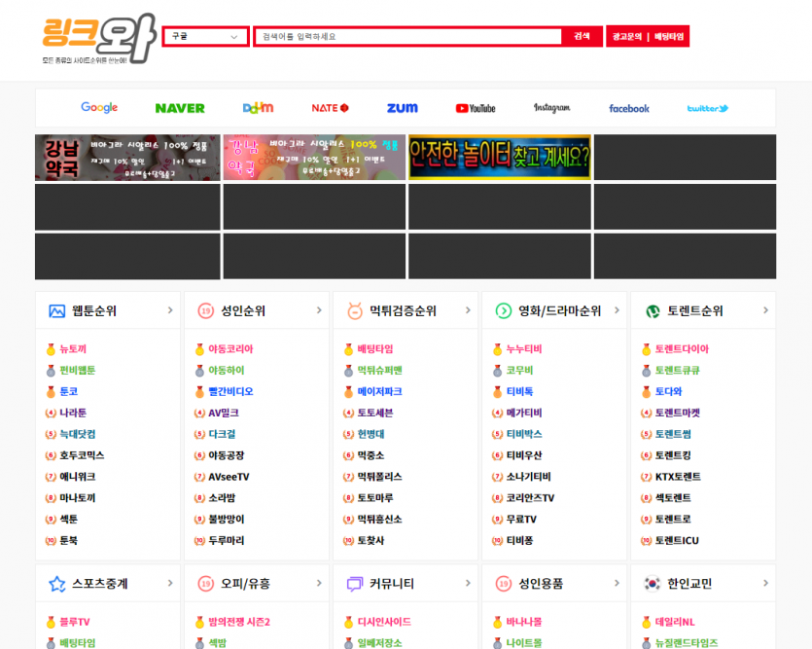Open the 구글 search engine dropdown
Image resolution: width=812 pixels, height=649 pixels.
(204, 35)
